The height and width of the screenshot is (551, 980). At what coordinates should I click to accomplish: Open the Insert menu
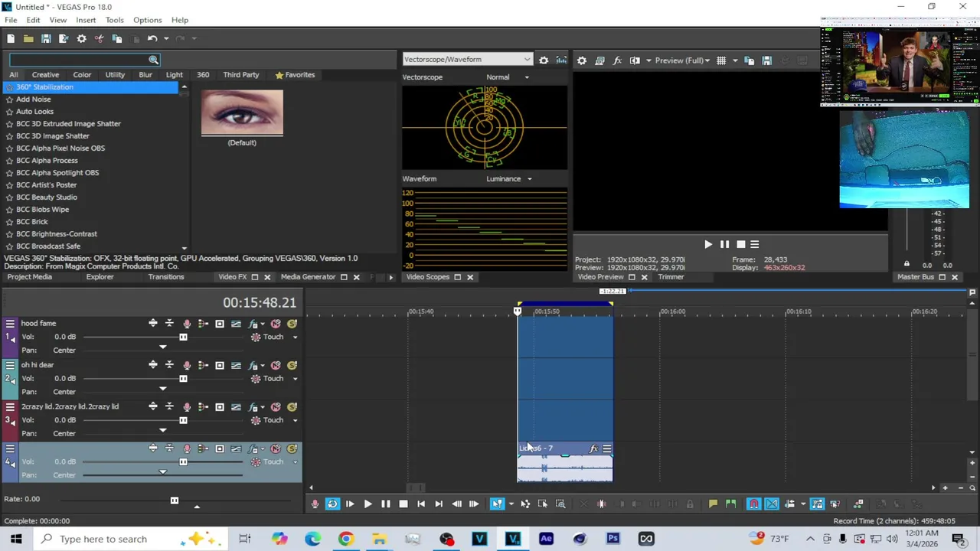(x=86, y=20)
